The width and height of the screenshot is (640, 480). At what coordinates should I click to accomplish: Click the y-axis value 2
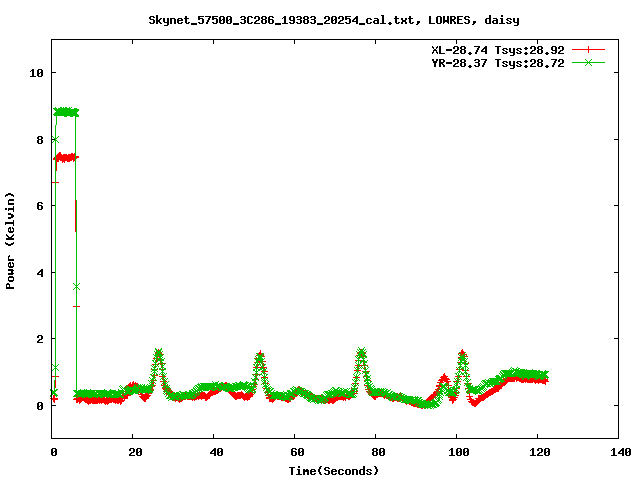(40, 339)
